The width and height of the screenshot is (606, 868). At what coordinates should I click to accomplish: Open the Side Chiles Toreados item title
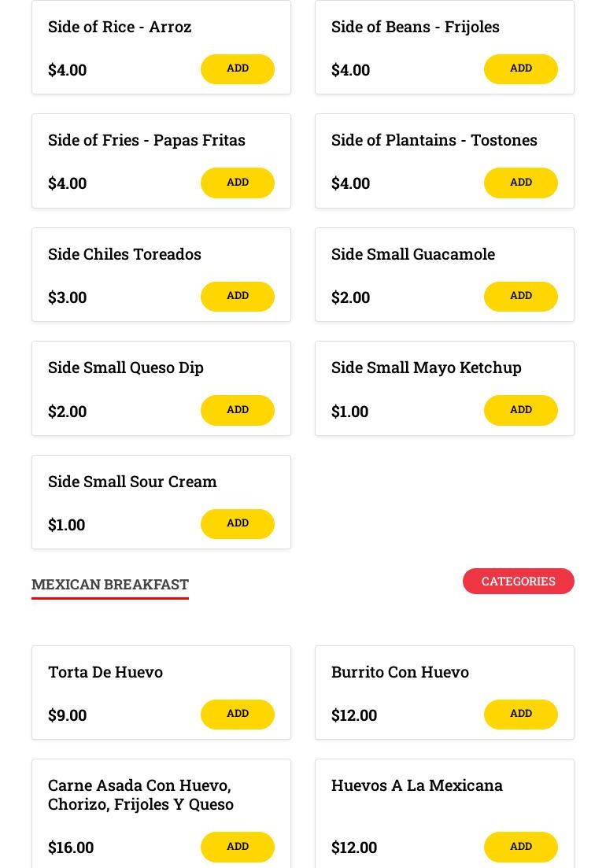(x=124, y=254)
